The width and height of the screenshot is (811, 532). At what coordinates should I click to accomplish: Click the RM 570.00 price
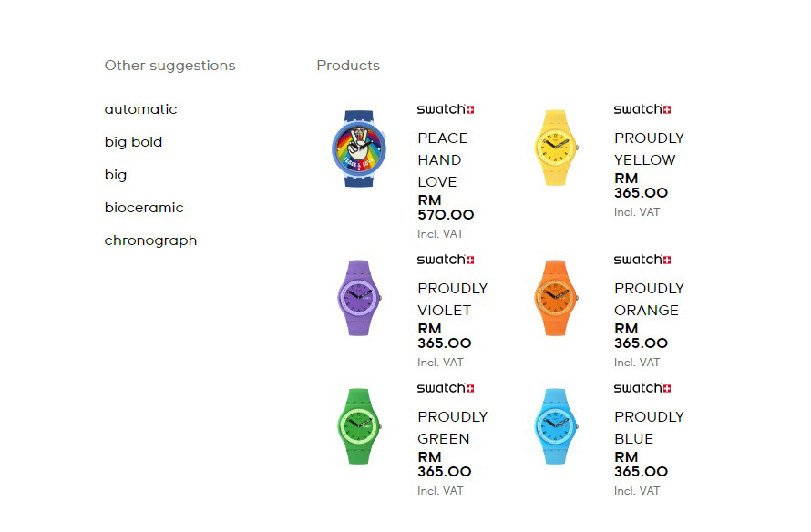tap(446, 208)
